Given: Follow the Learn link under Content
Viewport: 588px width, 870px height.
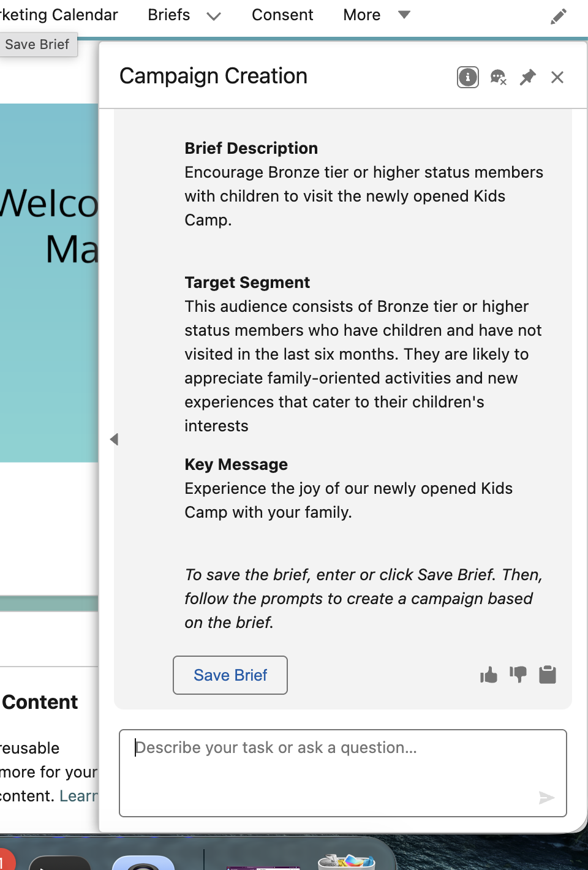Looking at the screenshot, I should coord(79,796).
